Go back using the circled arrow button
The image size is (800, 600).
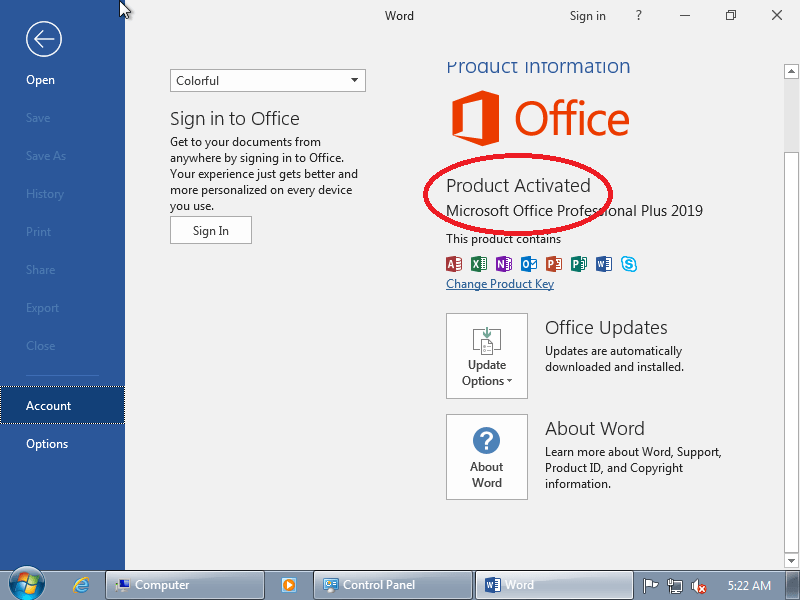click(x=44, y=39)
